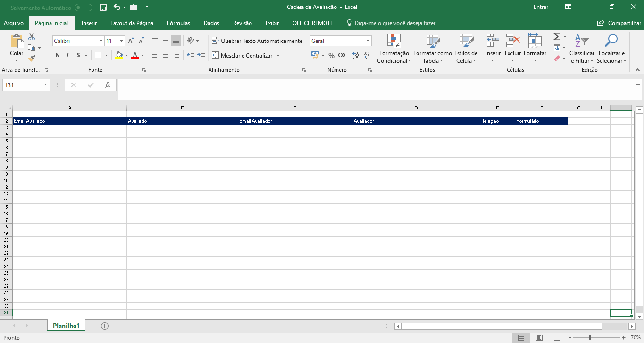This screenshot has width=644, height=343.
Task: Switch to the Fórmulas tab
Action: click(179, 23)
